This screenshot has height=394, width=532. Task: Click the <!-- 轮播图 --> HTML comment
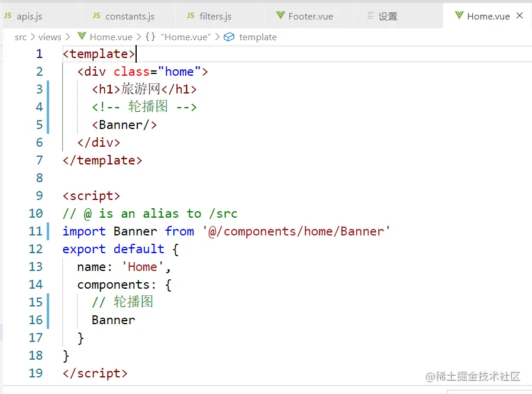144,107
